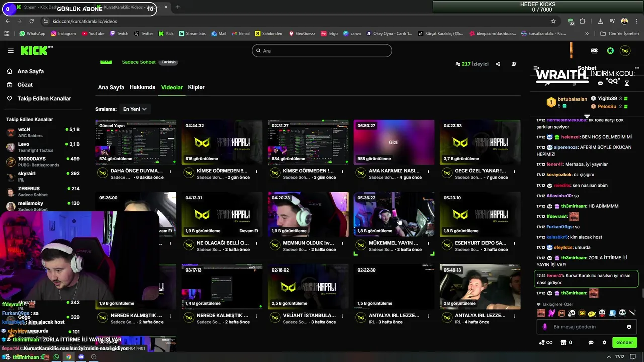Image resolution: width=644 pixels, height=362 pixels.
Task: Open taskbar notification center icon
Action: point(633,357)
